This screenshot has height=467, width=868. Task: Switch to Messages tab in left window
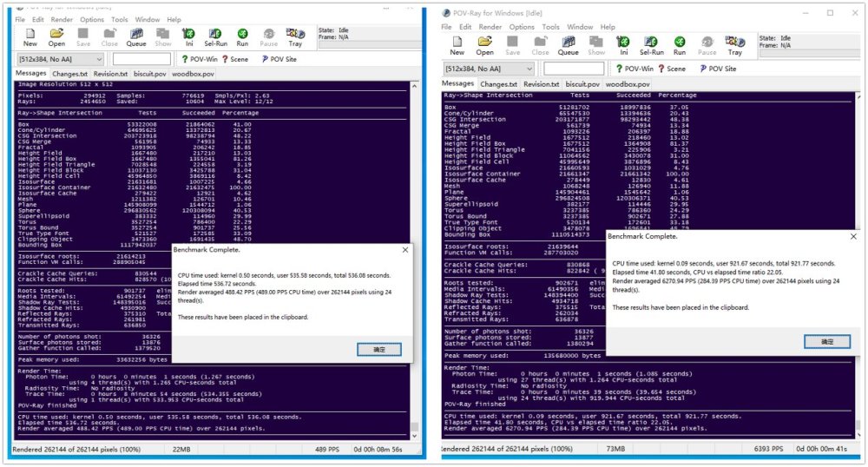(31, 73)
